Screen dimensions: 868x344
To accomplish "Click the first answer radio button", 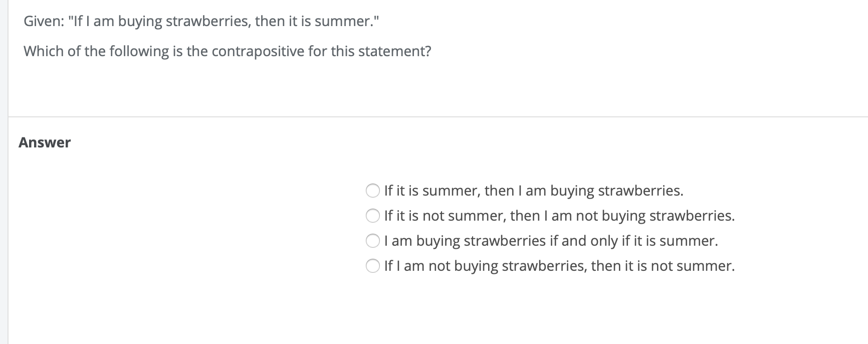I will tap(373, 191).
